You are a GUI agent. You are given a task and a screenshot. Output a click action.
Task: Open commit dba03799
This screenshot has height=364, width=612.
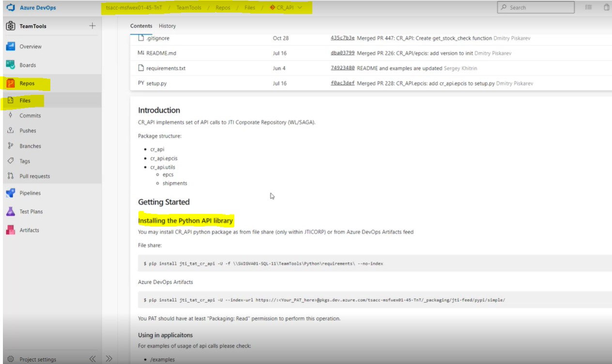pyautogui.click(x=343, y=53)
